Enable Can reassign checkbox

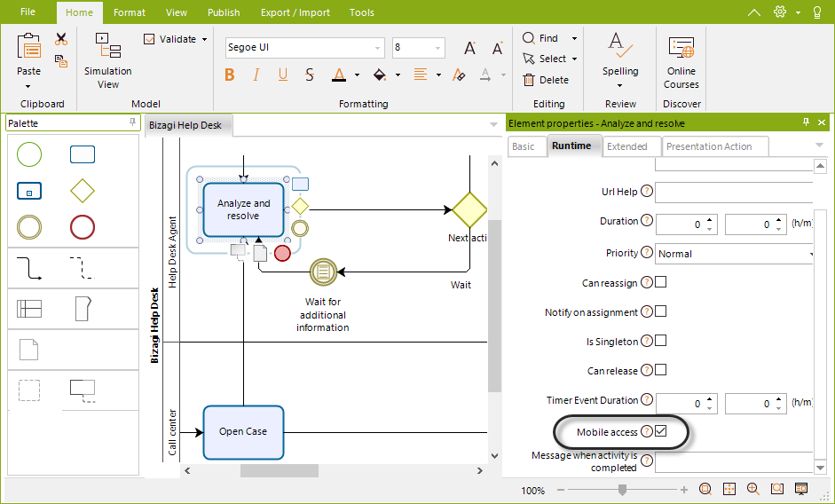point(661,282)
